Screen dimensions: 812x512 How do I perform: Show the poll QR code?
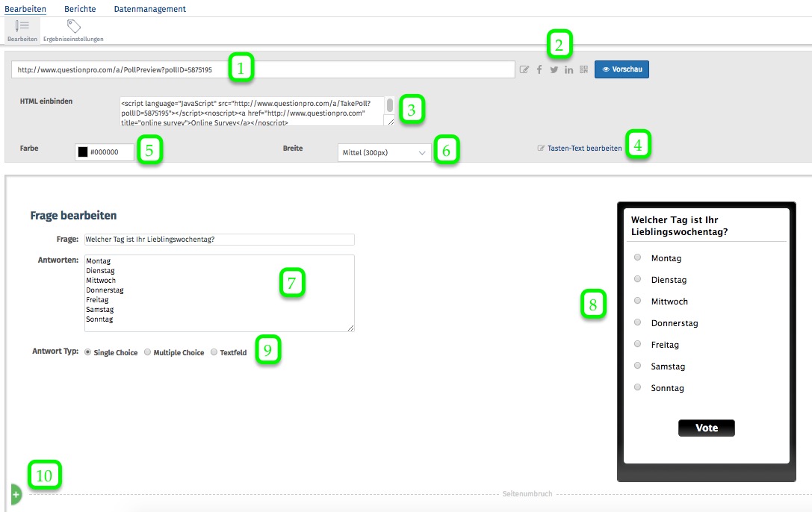click(x=583, y=69)
